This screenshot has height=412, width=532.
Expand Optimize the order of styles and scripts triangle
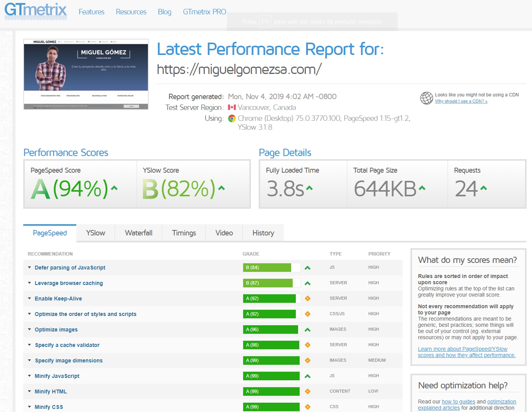(x=29, y=314)
